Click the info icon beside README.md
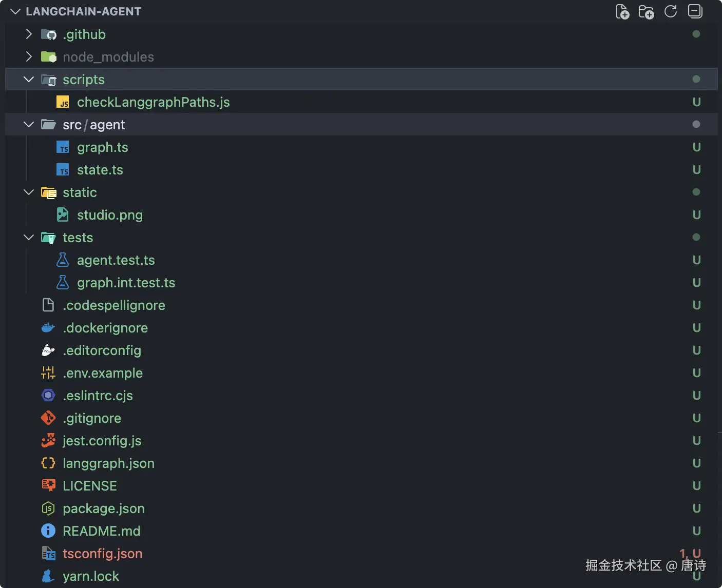722x588 pixels. point(48,531)
